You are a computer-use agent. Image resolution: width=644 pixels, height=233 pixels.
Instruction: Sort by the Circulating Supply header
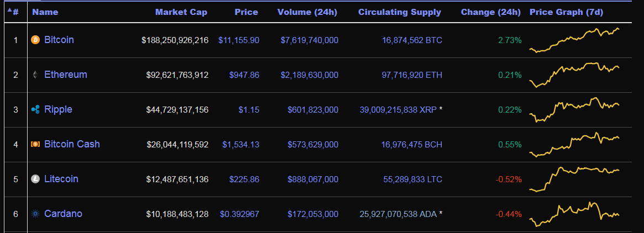(399, 12)
